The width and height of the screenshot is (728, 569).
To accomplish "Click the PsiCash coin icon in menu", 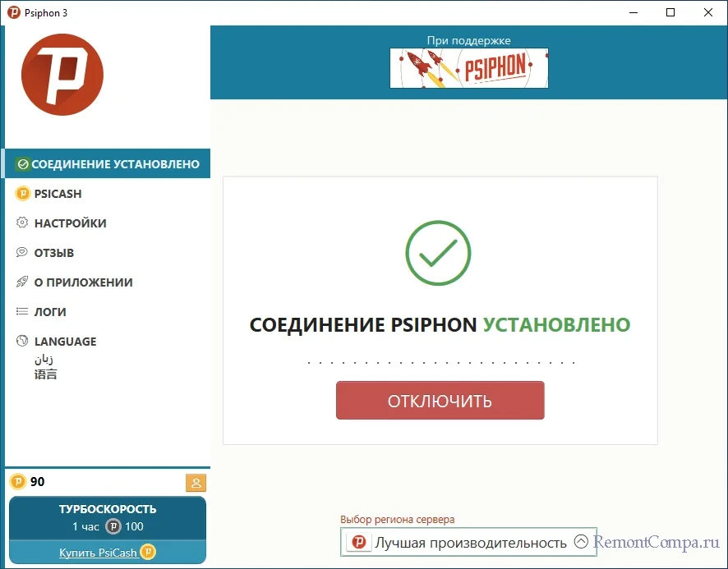I will (x=22, y=194).
